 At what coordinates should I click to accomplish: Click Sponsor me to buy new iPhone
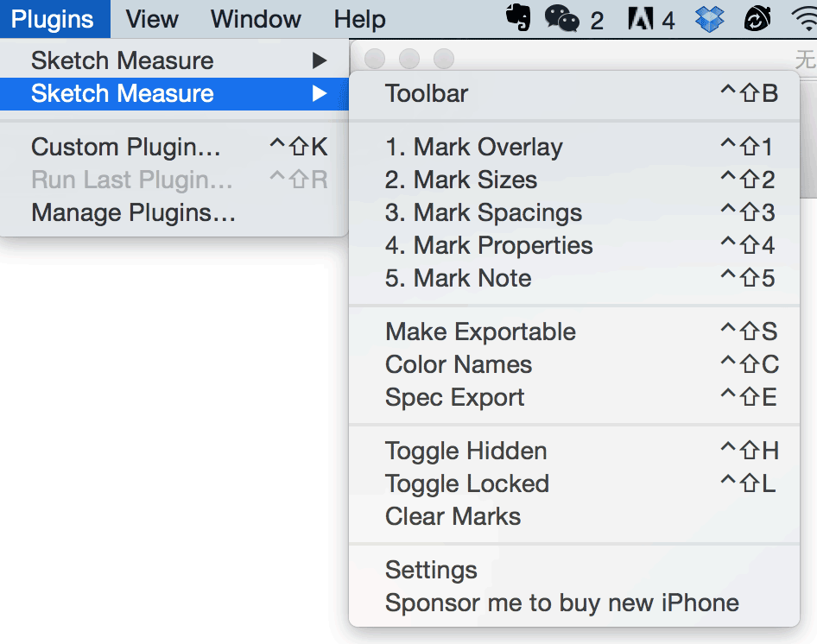(x=562, y=603)
